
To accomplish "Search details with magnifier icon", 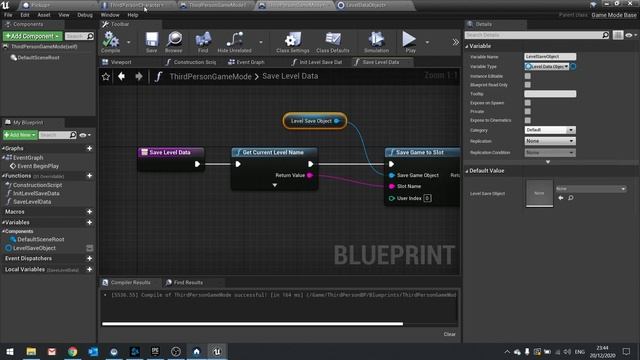I will tap(605, 35).
